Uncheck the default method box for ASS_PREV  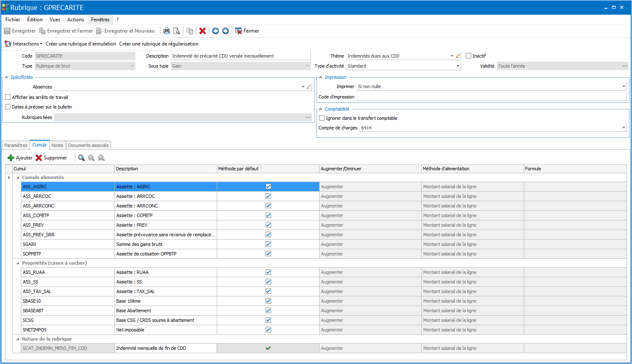click(268, 225)
